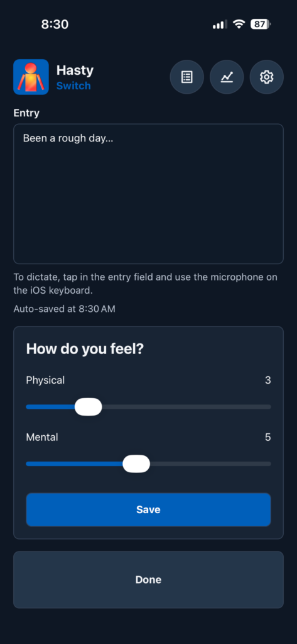Tap the Wi-Fi status icon
Screen dimensions: 297x644
click(x=239, y=25)
